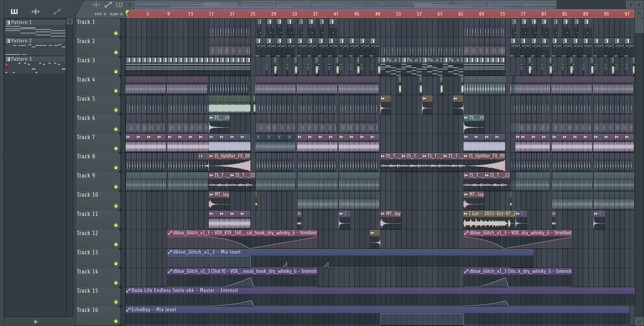Click the Track 14 name label

coord(87,272)
